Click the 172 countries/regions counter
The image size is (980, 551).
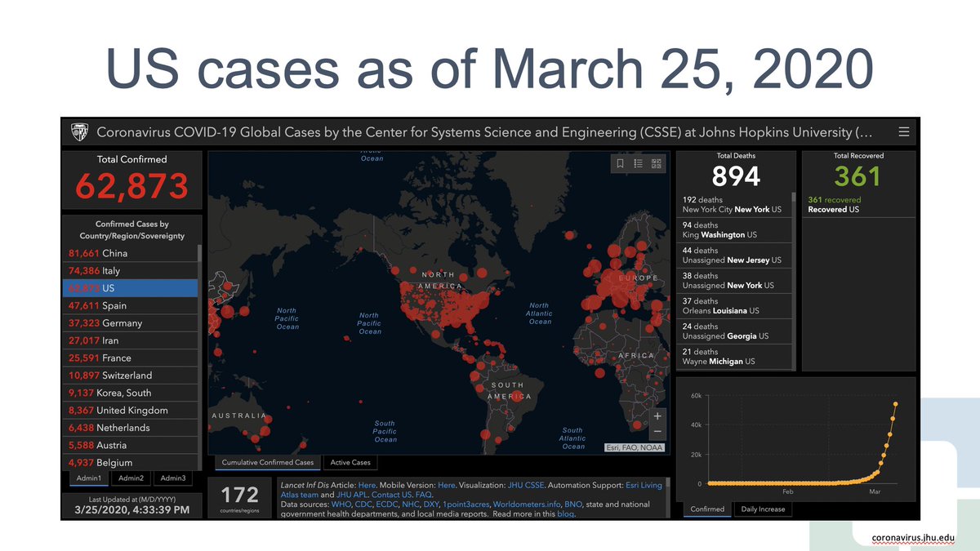coord(240,499)
